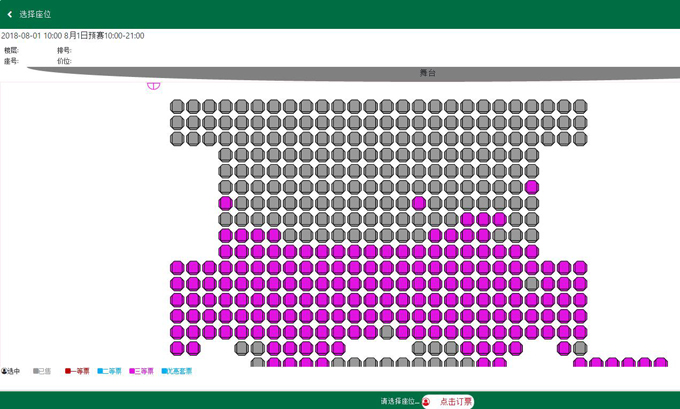This screenshot has height=409, width=680.
Task: Pick the lone magenta seat ending the sixth row
Action: pyautogui.click(x=532, y=187)
